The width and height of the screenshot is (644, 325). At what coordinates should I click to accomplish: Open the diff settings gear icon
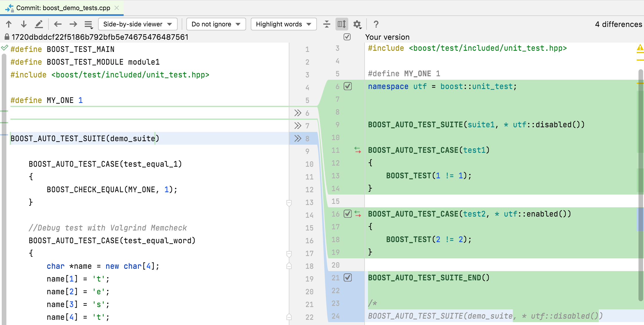tap(357, 24)
